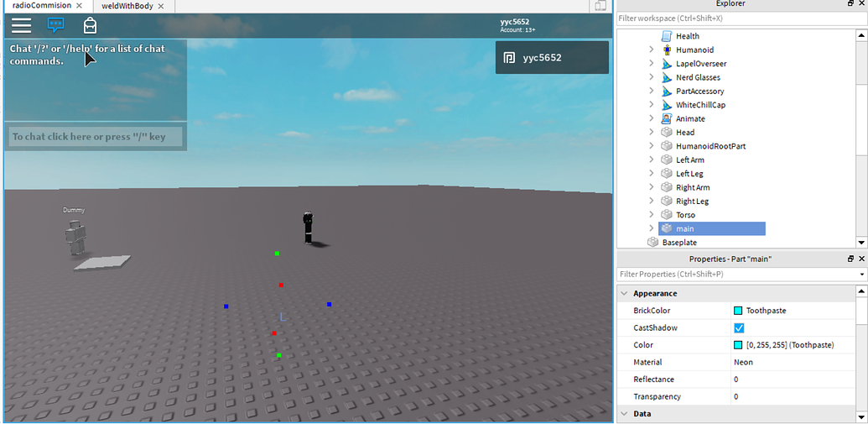The image size is (868, 424).
Task: Click the Humanoid icon in Explorer
Action: coord(667,50)
